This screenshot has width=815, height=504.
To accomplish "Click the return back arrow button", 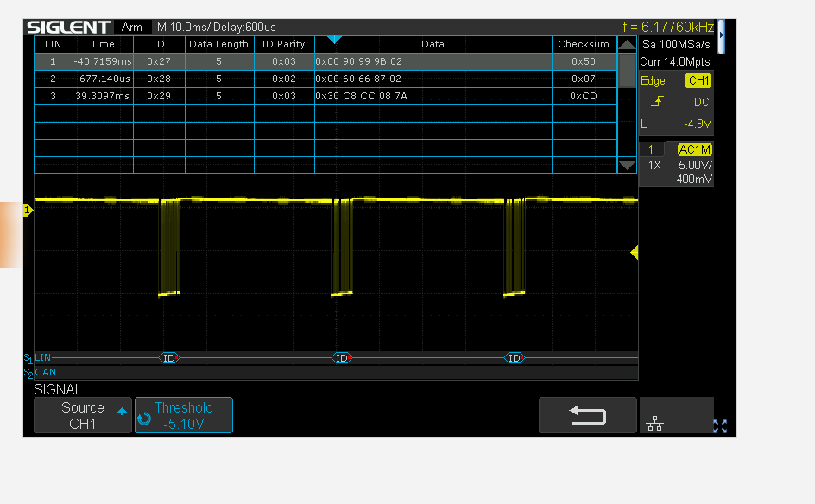I will click(588, 415).
